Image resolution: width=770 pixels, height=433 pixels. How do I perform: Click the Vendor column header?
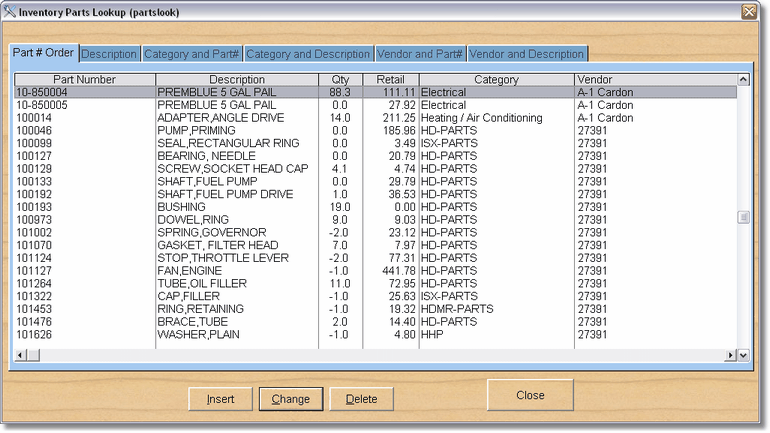point(656,80)
